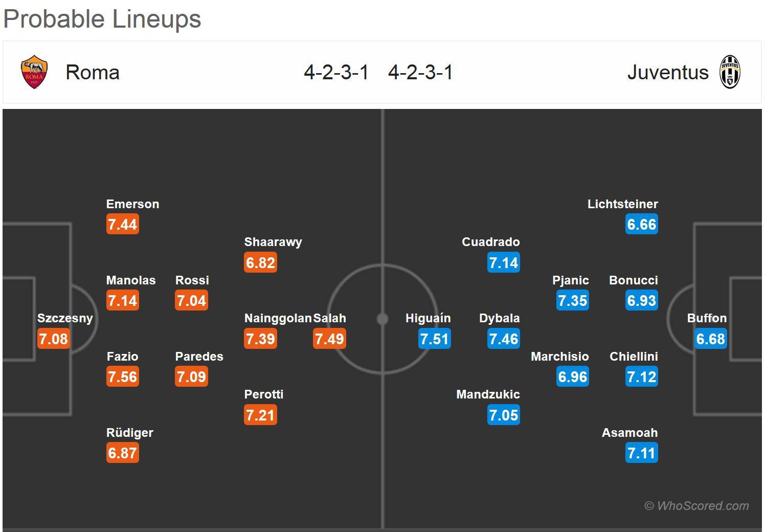Select player name Lichtsteiner
The height and width of the screenshot is (532, 765).
tap(622, 204)
